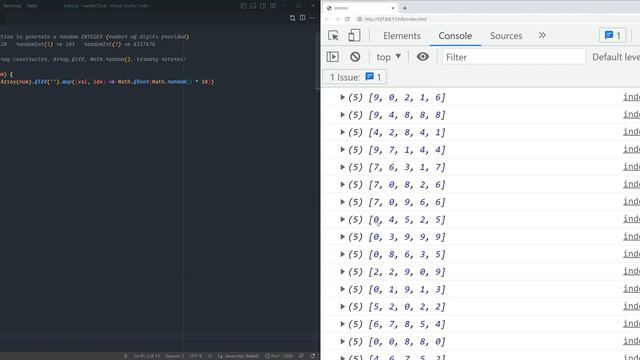Image resolution: width=640 pixels, height=360 pixels.
Task: Go forward in Chrome browser
Action: (x=337, y=19)
